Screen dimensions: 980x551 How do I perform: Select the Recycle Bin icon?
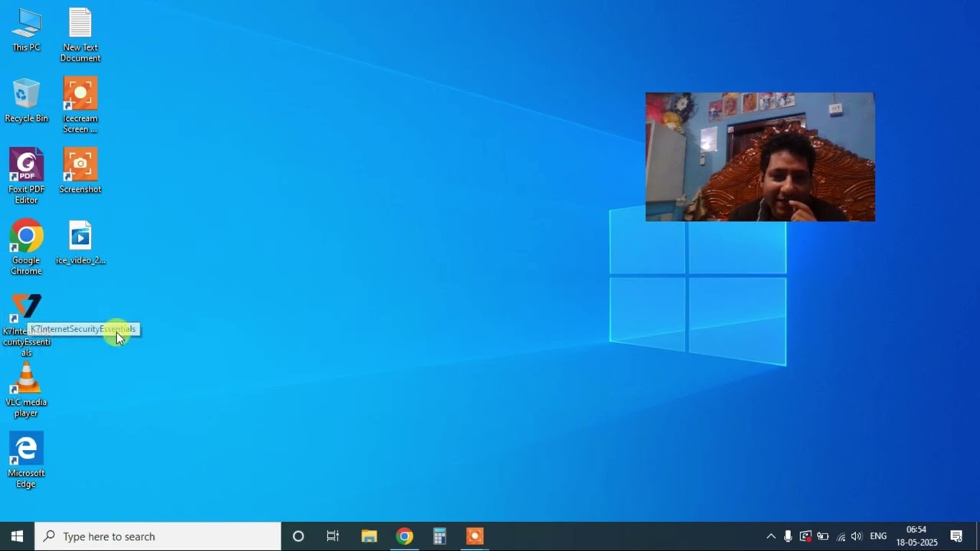pyautogui.click(x=26, y=100)
